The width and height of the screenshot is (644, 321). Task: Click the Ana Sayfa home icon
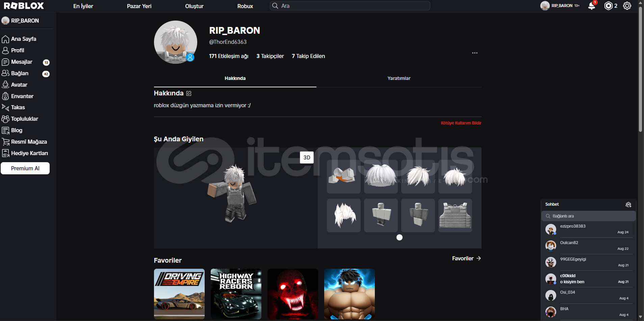[x=5, y=39]
